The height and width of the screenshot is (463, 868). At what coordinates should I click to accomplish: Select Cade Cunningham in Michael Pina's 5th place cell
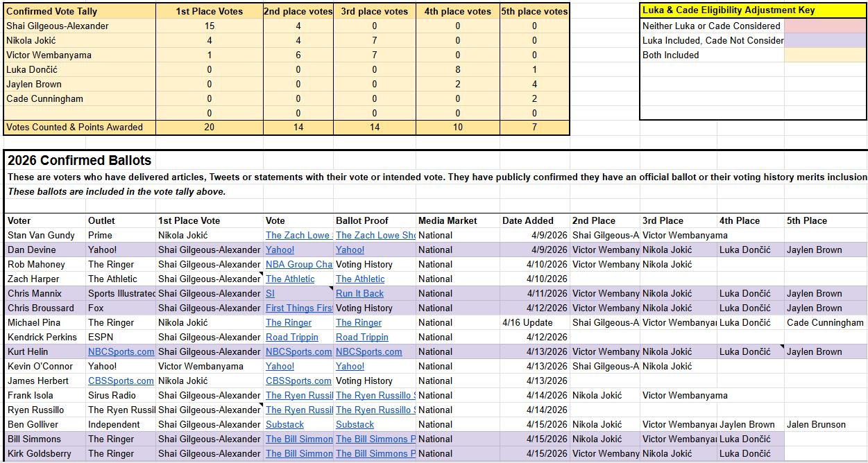pos(825,322)
